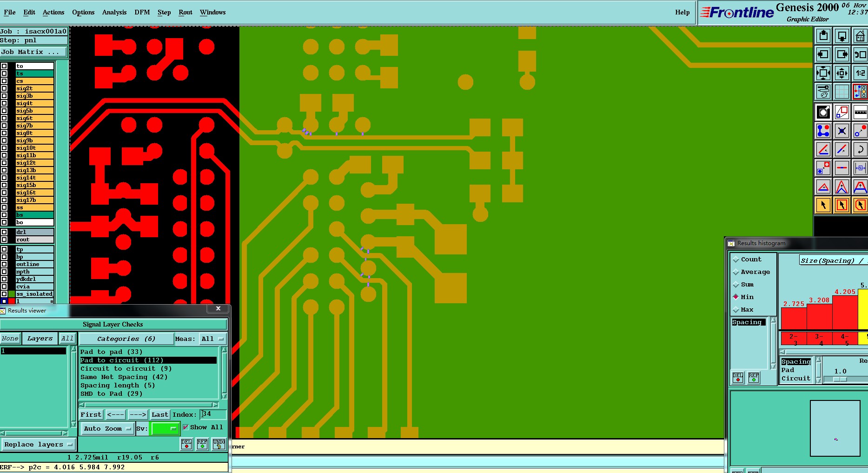
Task: Open the DFM menu
Action: (142, 12)
